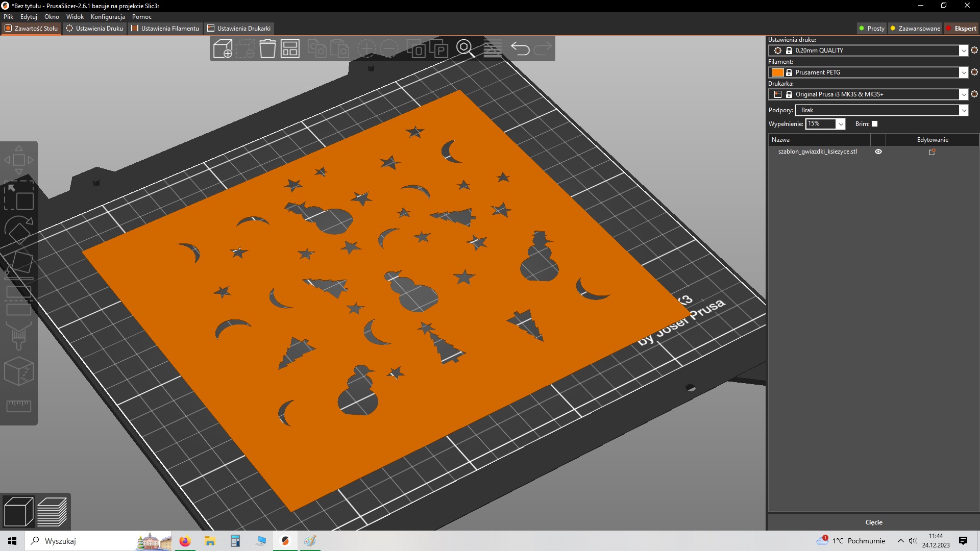Open the Wypełnienie 15% dropdown
The height and width of the screenshot is (551, 980).
[x=841, y=124]
